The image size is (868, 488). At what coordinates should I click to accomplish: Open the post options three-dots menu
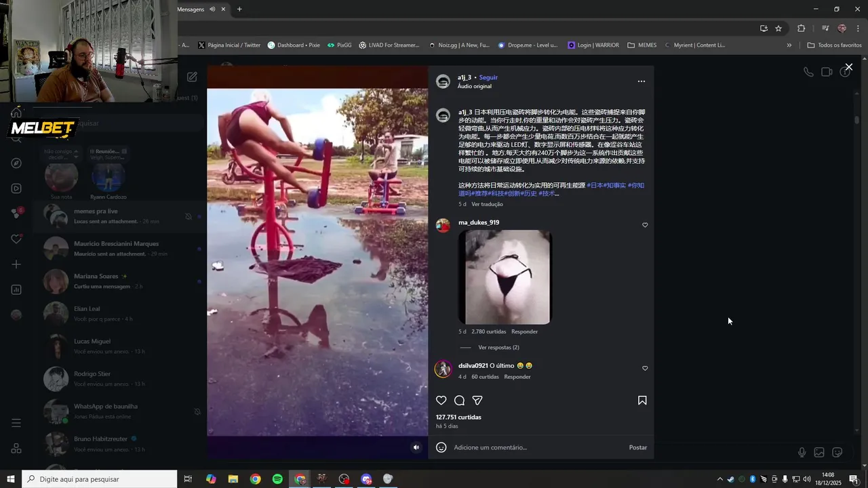coord(642,81)
